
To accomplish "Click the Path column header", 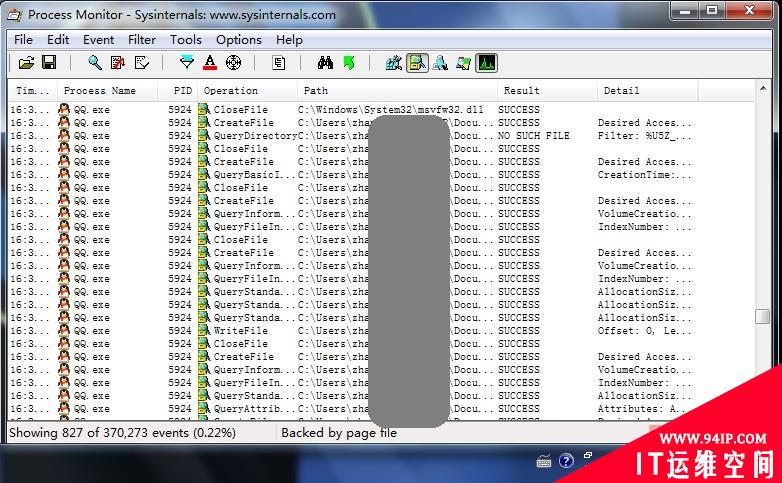I will (x=397, y=91).
